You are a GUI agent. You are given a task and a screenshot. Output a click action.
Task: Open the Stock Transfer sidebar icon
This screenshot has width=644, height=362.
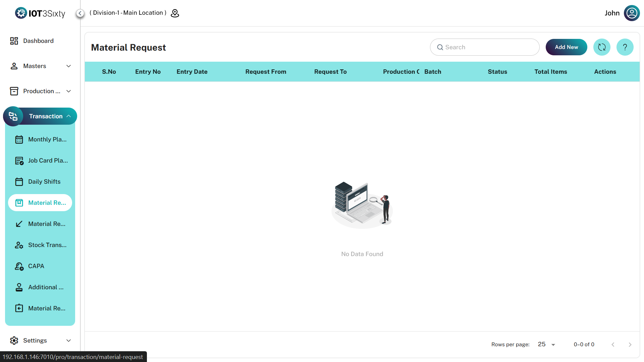19,245
